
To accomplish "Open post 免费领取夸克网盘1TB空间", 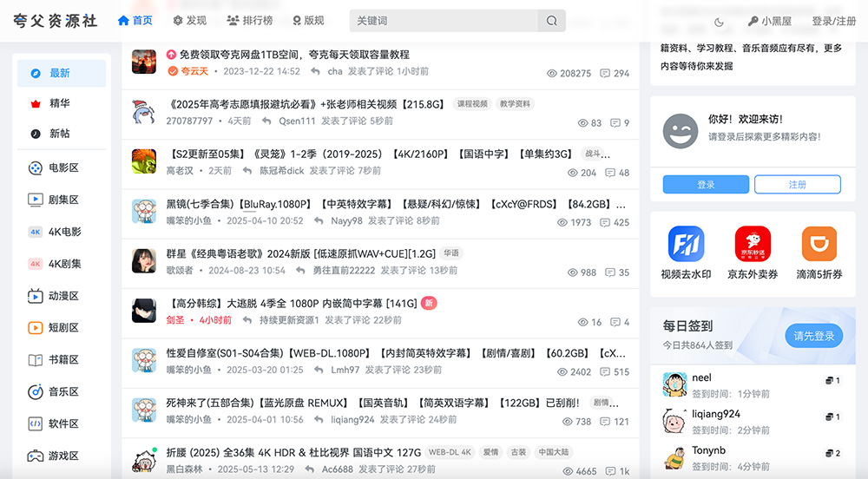I will point(294,54).
